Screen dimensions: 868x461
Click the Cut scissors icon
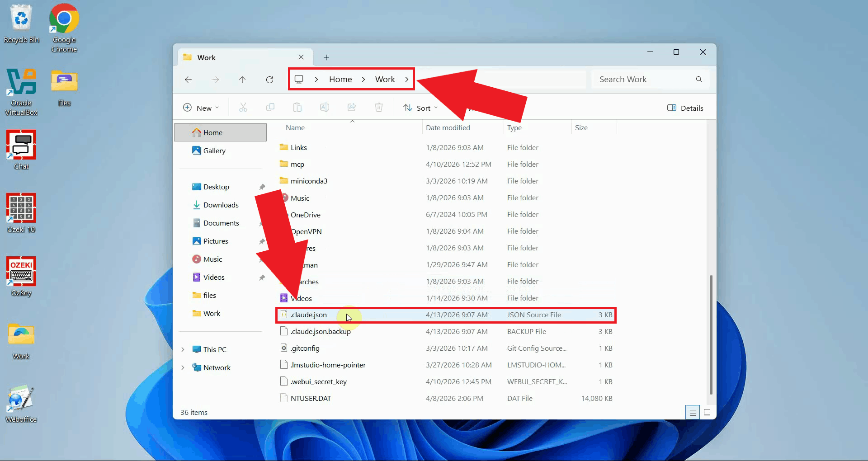coord(243,108)
